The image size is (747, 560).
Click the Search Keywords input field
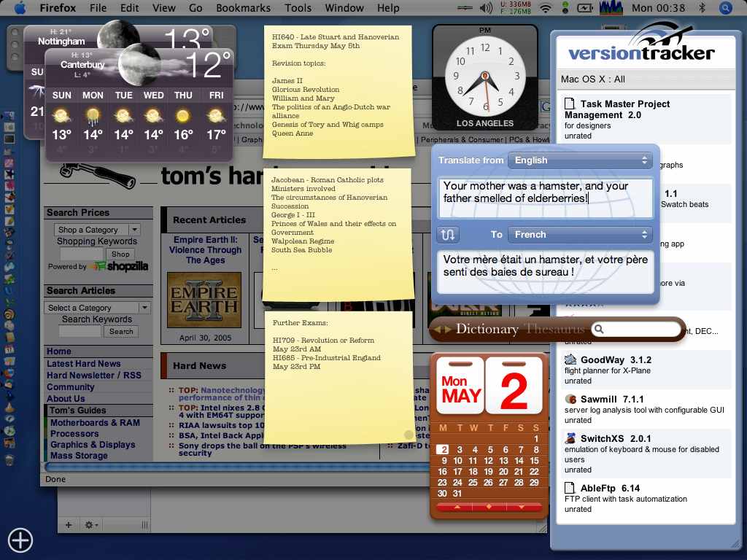click(80, 332)
